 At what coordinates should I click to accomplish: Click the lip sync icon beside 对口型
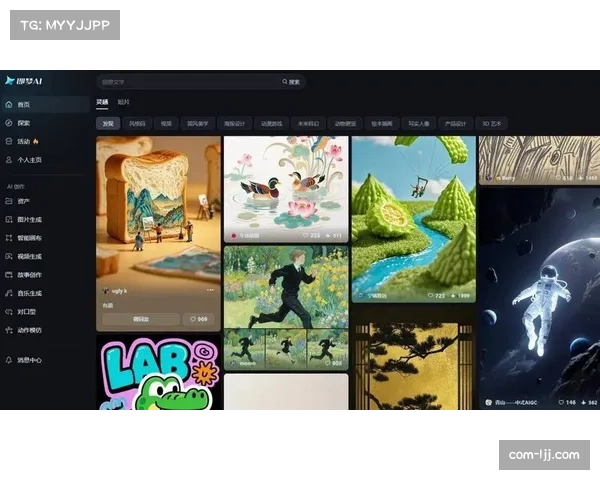tap(9, 312)
